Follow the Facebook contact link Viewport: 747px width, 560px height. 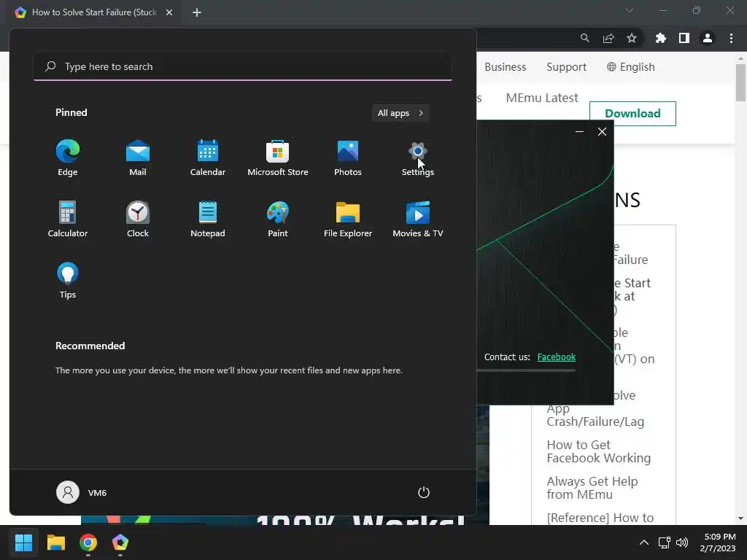tap(557, 357)
